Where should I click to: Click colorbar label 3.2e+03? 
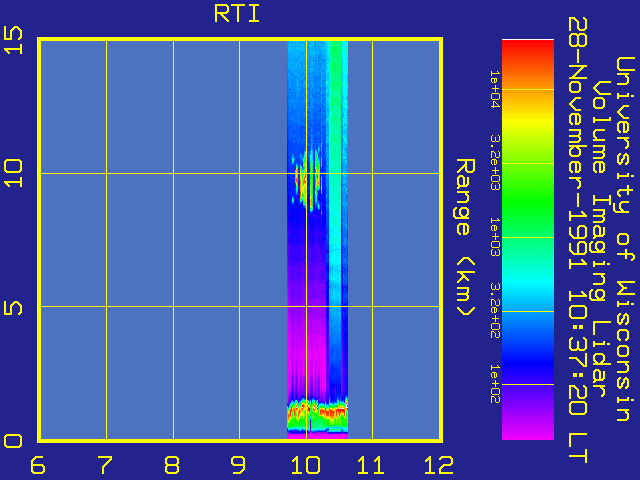(495, 163)
